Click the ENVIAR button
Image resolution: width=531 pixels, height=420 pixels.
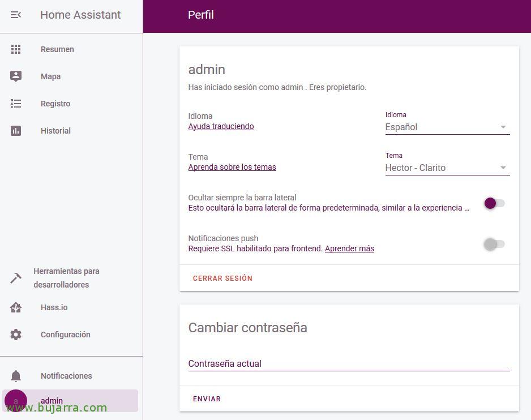tap(207, 399)
